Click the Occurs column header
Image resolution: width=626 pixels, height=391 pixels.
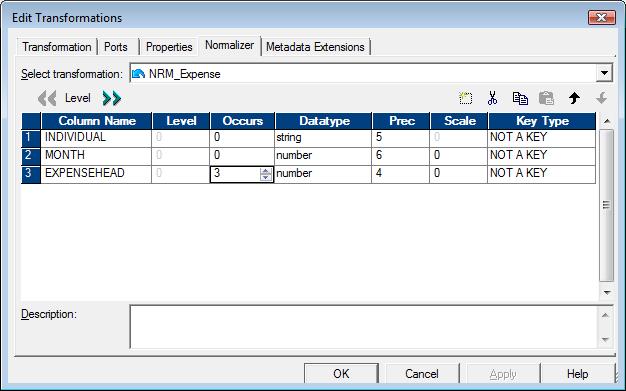242,121
